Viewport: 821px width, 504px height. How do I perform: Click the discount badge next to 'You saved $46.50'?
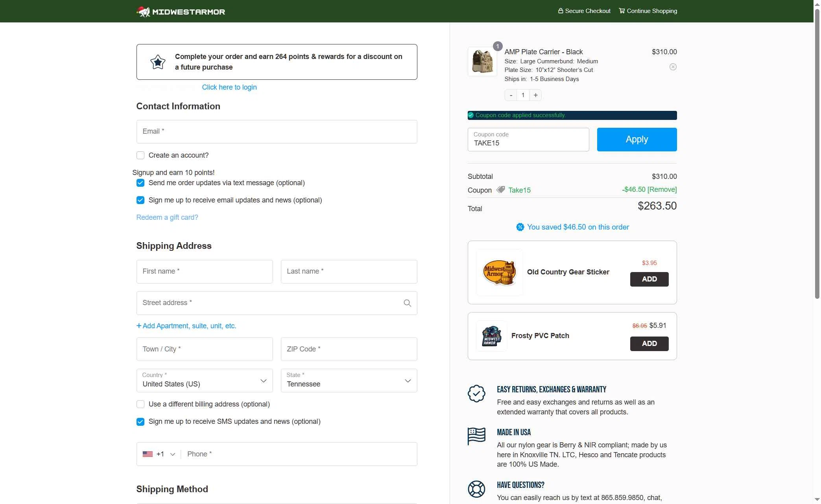520,227
